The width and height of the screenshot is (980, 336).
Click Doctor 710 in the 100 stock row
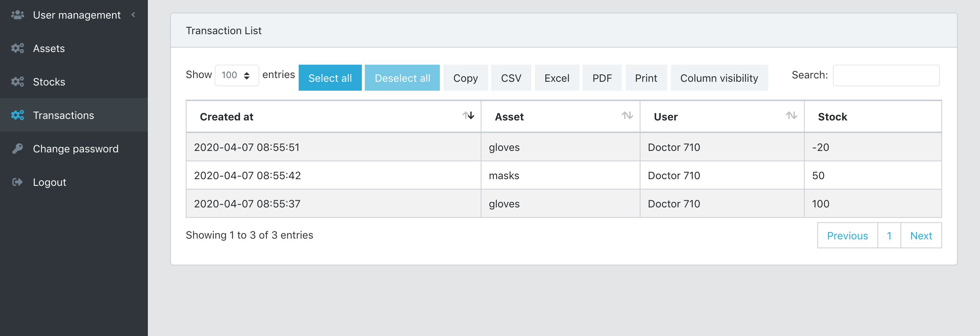click(x=722, y=203)
